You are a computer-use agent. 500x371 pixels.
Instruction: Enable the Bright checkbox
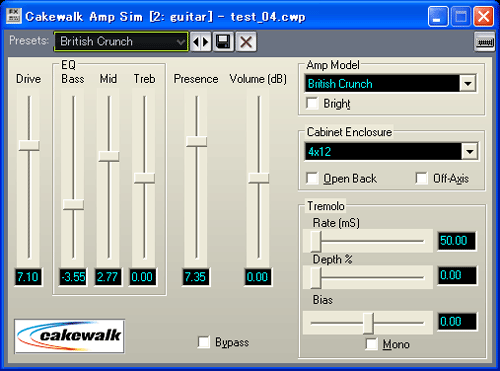click(x=312, y=103)
